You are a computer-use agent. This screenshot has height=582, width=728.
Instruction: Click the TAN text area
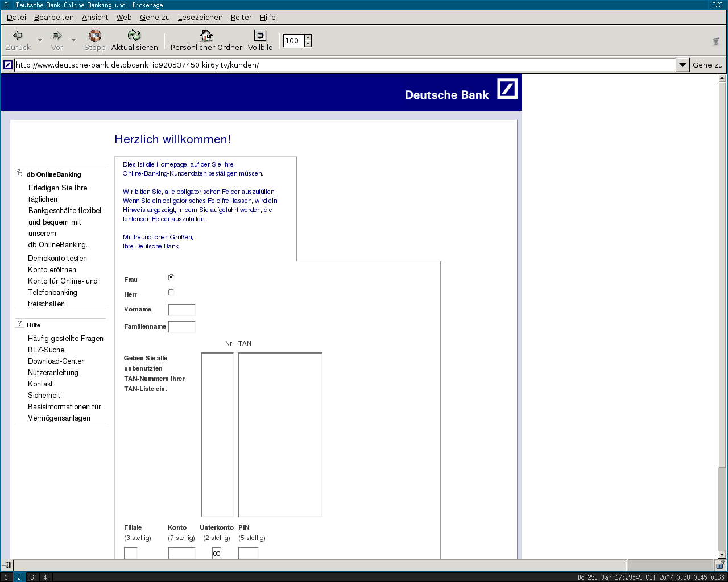(x=280, y=435)
